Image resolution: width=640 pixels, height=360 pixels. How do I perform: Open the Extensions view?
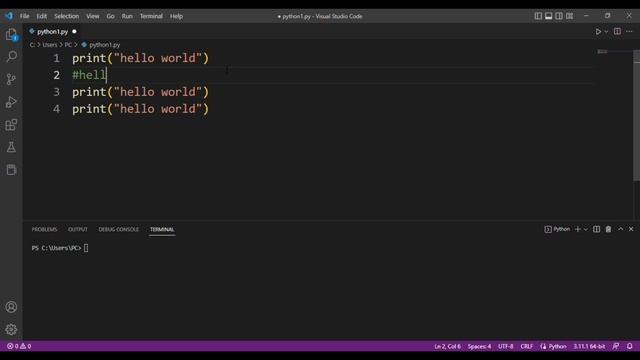[11, 124]
